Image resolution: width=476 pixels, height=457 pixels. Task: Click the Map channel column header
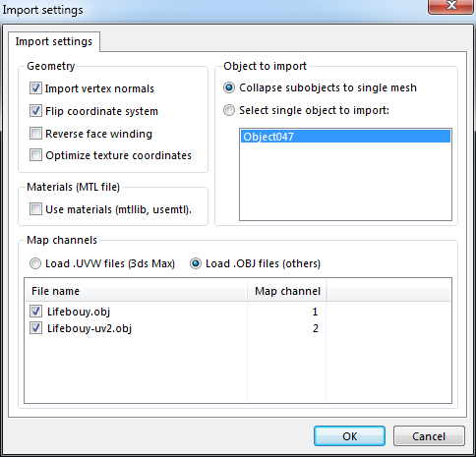coord(287,291)
